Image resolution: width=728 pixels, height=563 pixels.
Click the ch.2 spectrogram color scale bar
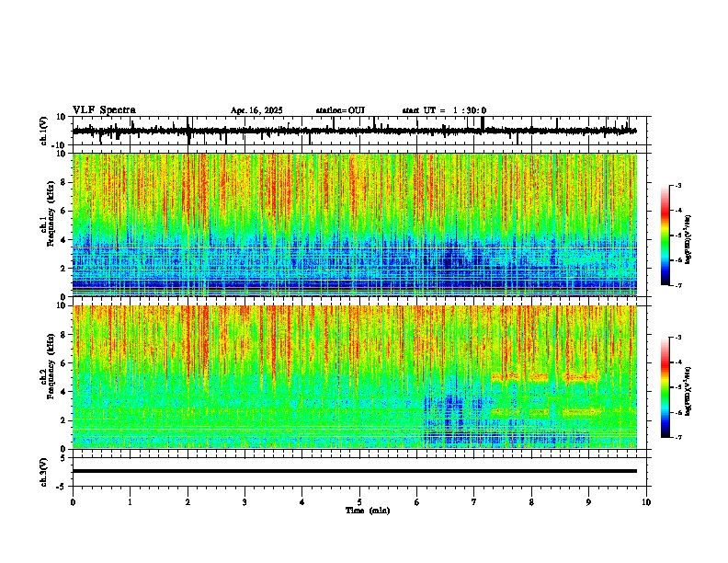[665, 387]
